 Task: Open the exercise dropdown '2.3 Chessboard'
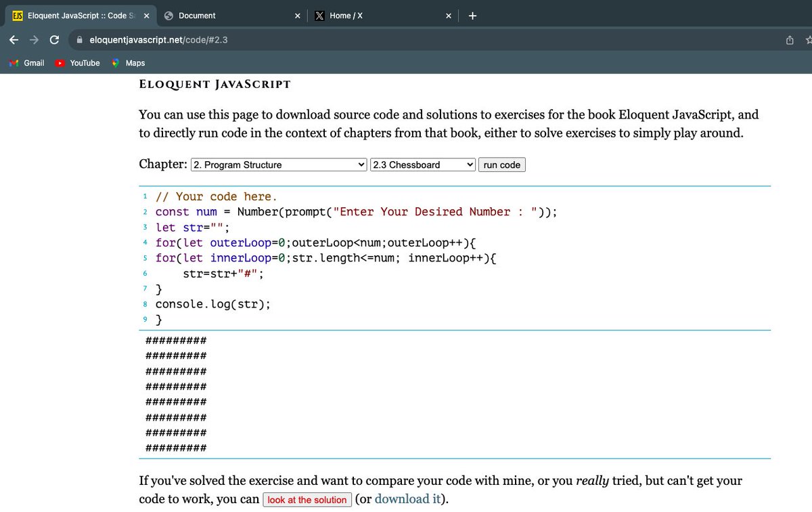point(423,165)
